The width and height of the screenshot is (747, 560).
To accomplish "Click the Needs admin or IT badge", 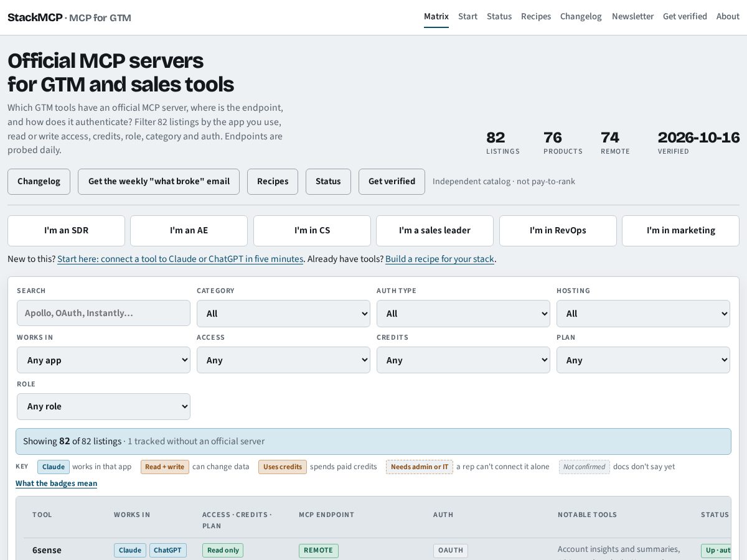I will [x=420, y=467].
